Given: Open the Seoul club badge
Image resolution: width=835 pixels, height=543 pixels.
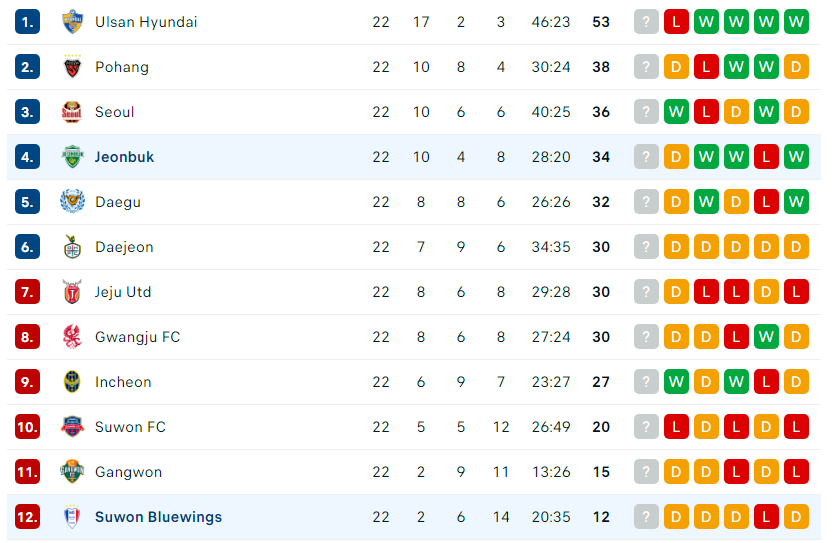Looking at the screenshot, I should point(72,112).
